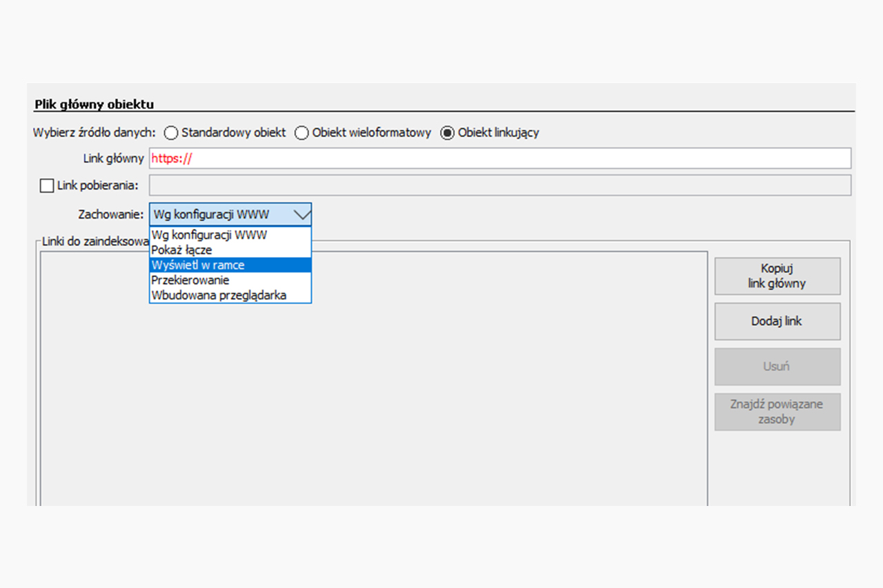This screenshot has height=588, width=883.
Task: Click into the Link główny URL field
Action: pos(499,159)
